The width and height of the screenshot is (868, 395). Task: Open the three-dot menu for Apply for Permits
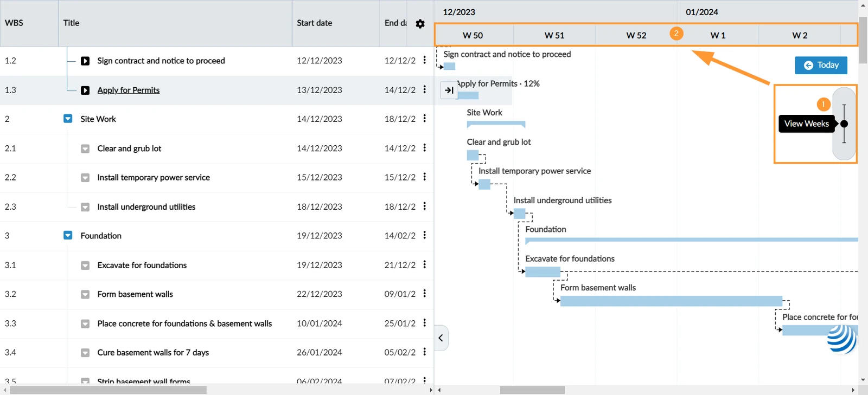pos(424,89)
